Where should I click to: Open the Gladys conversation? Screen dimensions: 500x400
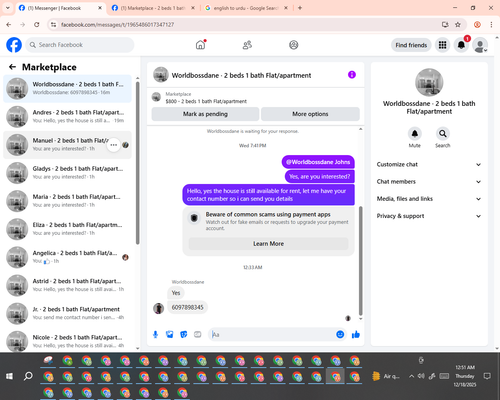[67, 173]
